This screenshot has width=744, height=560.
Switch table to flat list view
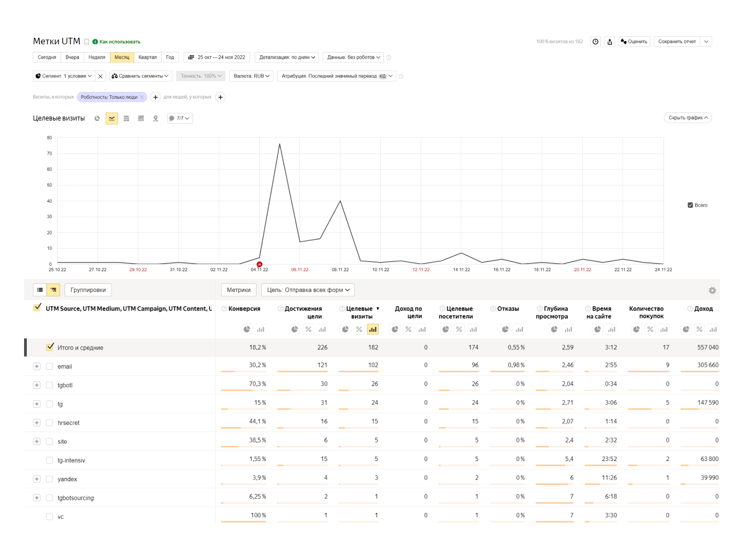40,290
